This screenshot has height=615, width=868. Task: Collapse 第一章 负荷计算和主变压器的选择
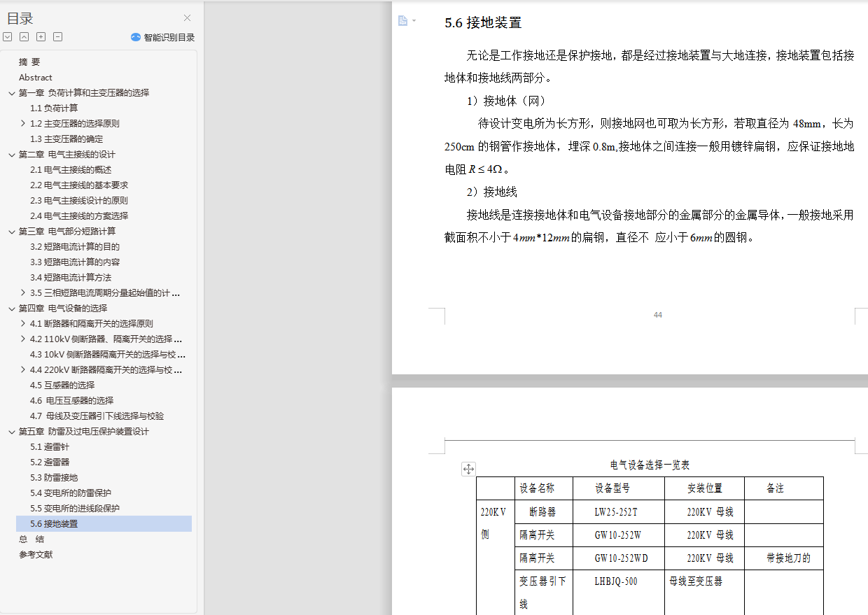tap(11, 93)
